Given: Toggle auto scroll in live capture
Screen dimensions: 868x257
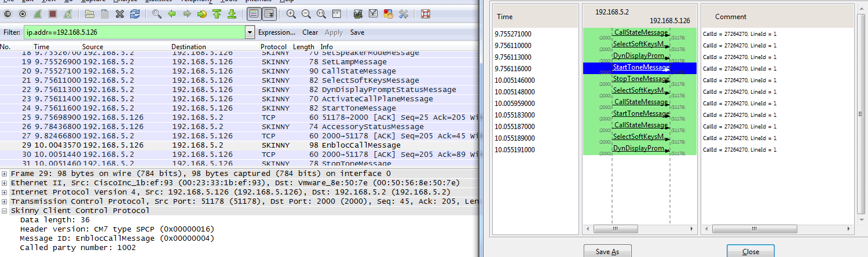Looking at the screenshot, I should coord(269,13).
